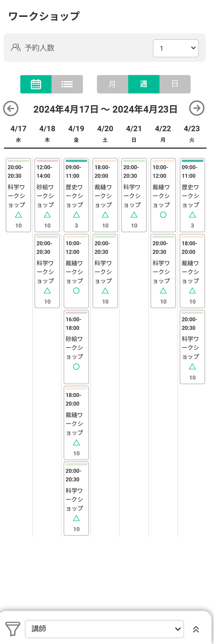Open 4/19 16:00-18:00 砂絵ワークショップ card
Viewport: 214px width, 644px height.
(76, 347)
